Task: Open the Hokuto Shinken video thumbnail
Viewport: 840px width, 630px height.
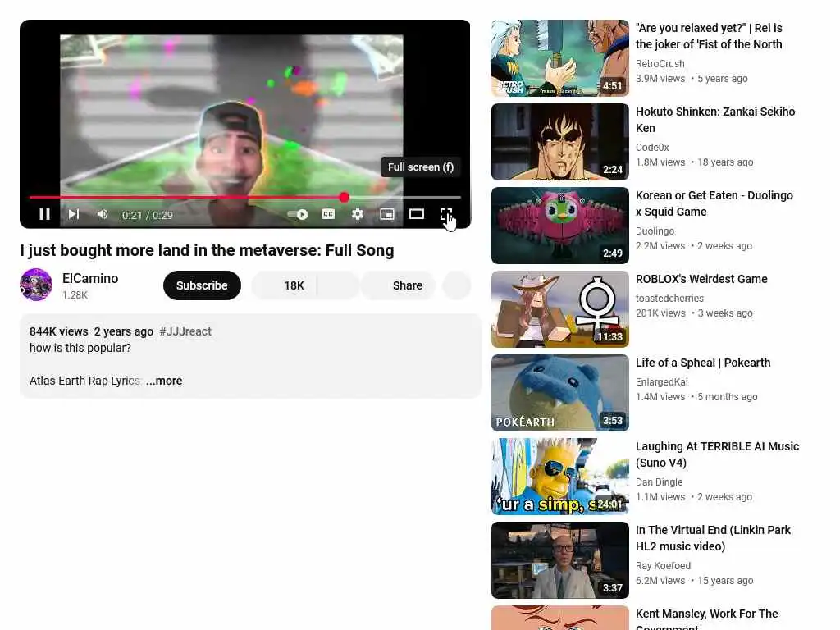Action: click(559, 142)
